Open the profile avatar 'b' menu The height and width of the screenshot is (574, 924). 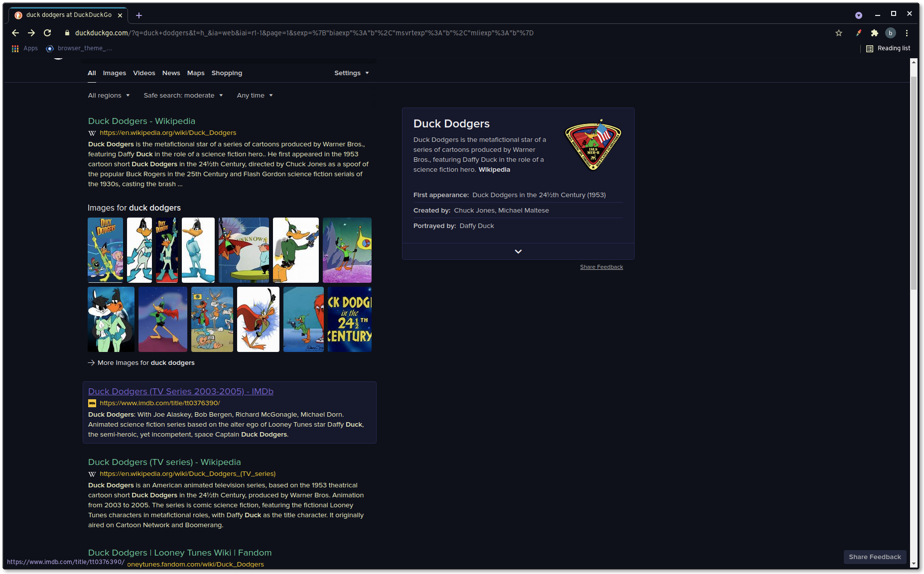pos(891,33)
